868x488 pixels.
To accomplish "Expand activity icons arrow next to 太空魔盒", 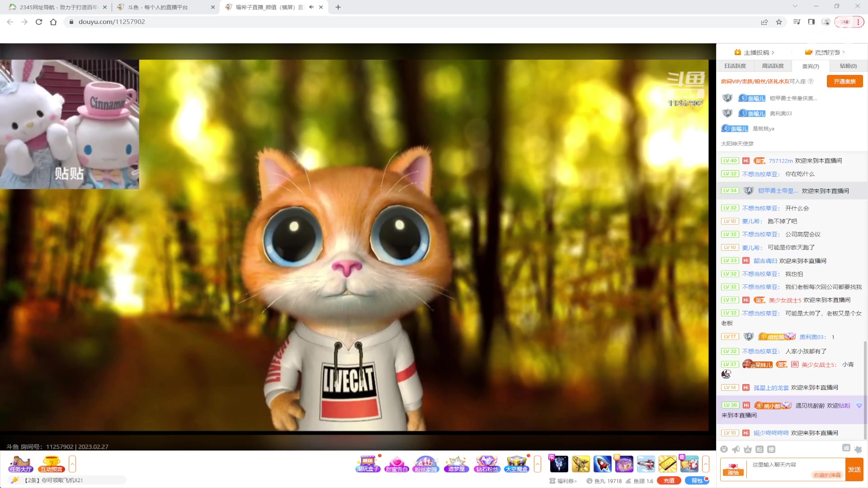I will coord(538,464).
